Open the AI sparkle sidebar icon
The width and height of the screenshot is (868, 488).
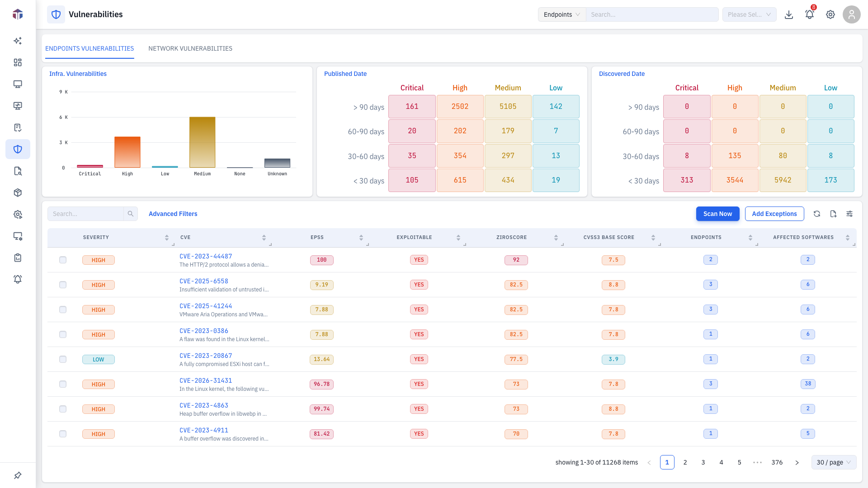[18, 41]
